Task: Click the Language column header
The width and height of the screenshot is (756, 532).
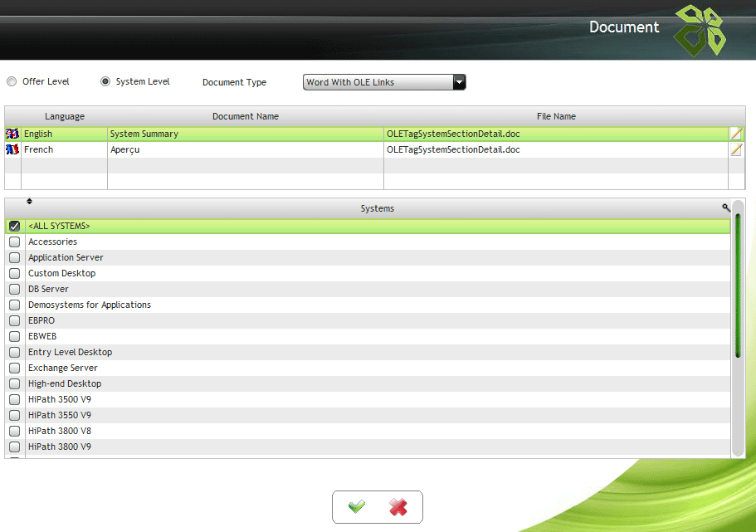Action: 65,116
